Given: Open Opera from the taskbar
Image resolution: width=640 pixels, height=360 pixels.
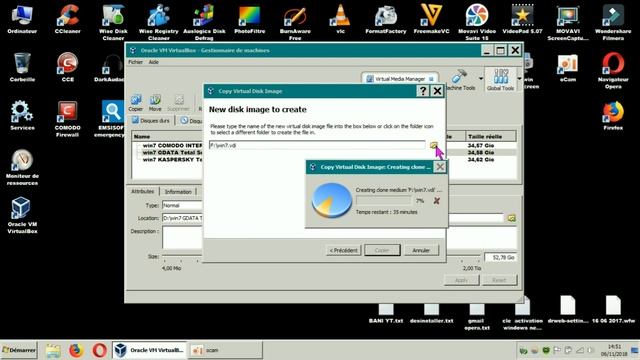Looking at the screenshot, I should (99, 350).
